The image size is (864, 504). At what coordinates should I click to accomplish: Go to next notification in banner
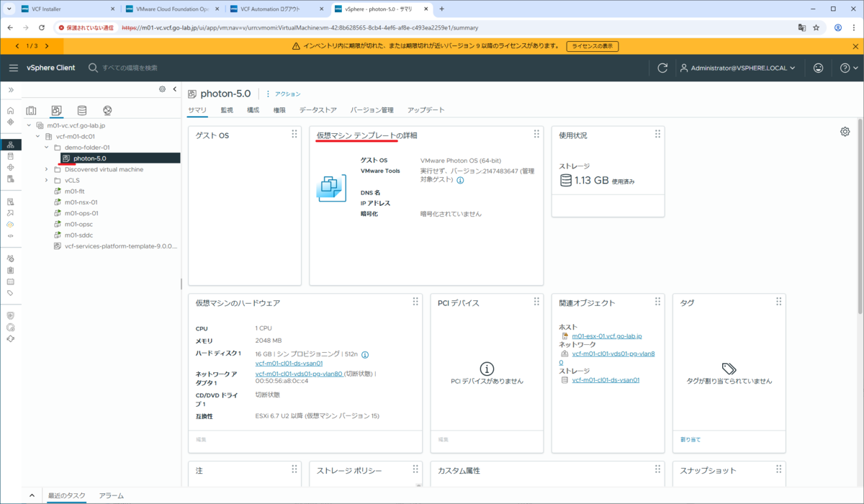tap(47, 46)
